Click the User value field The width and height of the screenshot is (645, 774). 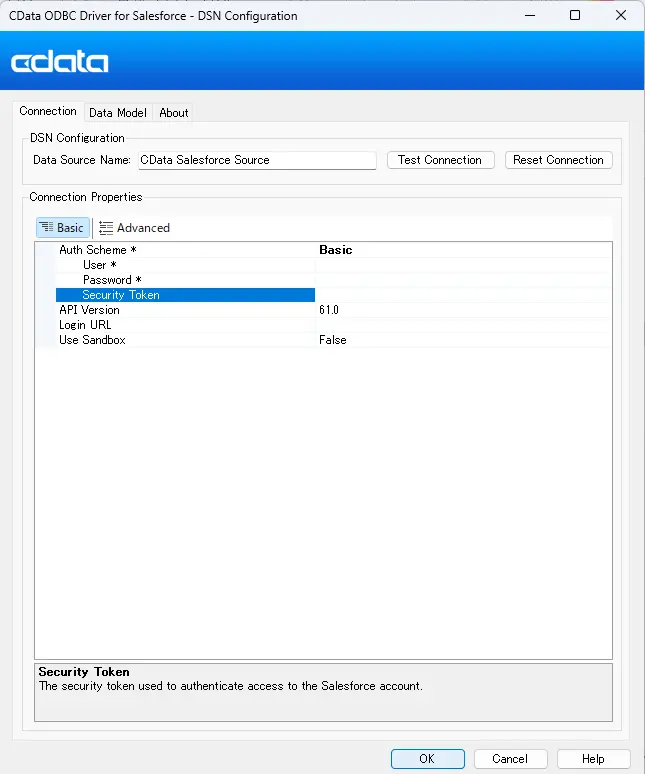click(x=463, y=265)
